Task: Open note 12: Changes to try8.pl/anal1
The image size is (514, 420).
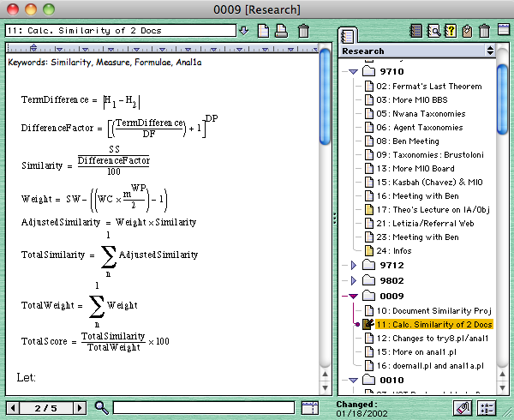Action: point(432,339)
